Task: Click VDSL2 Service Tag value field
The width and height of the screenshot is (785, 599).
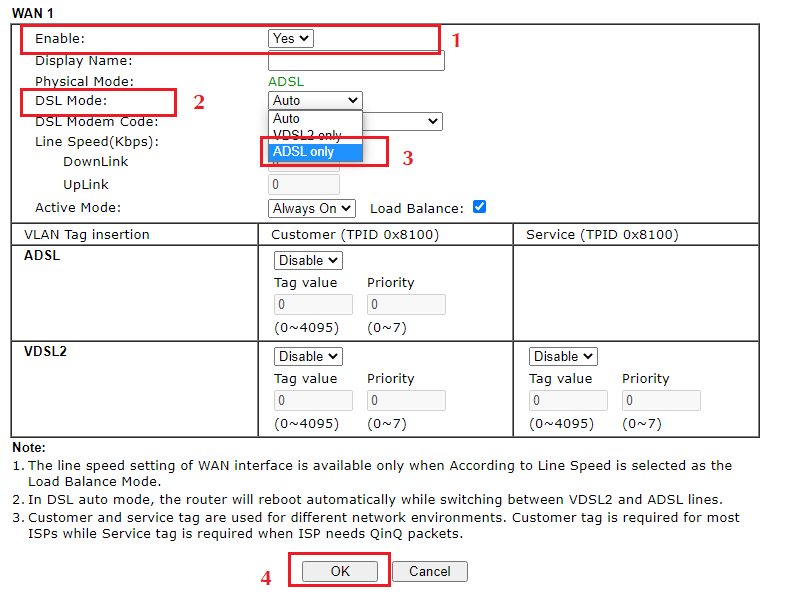Action: (x=568, y=400)
